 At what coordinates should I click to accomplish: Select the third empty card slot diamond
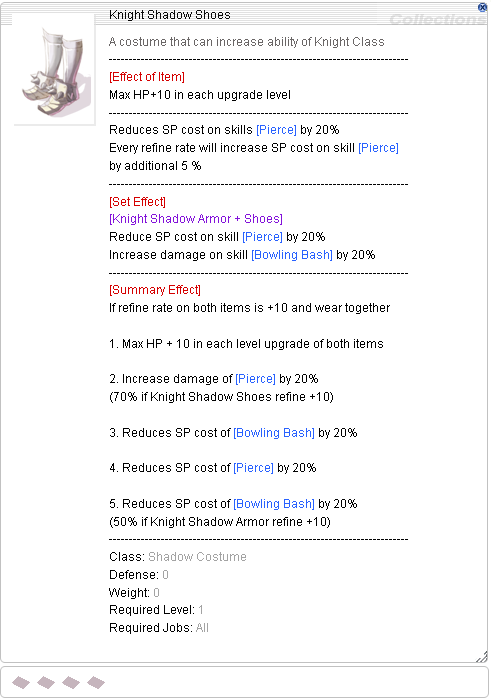pyautogui.click(x=71, y=682)
